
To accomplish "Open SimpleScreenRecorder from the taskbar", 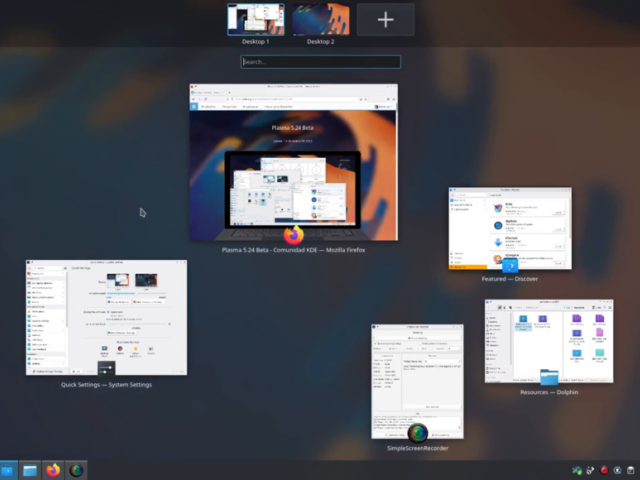I will point(76,470).
